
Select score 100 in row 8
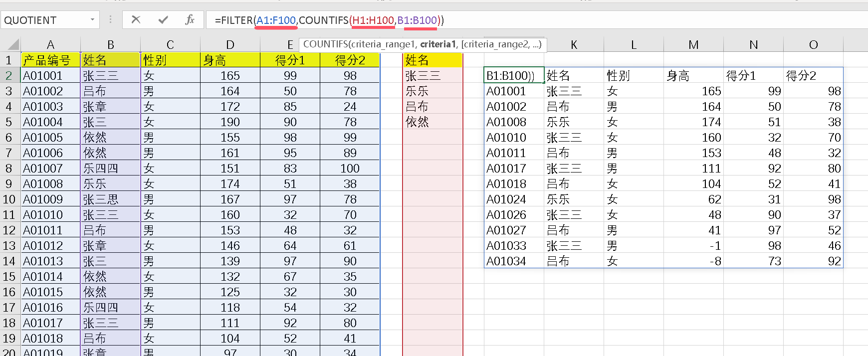[350, 168]
